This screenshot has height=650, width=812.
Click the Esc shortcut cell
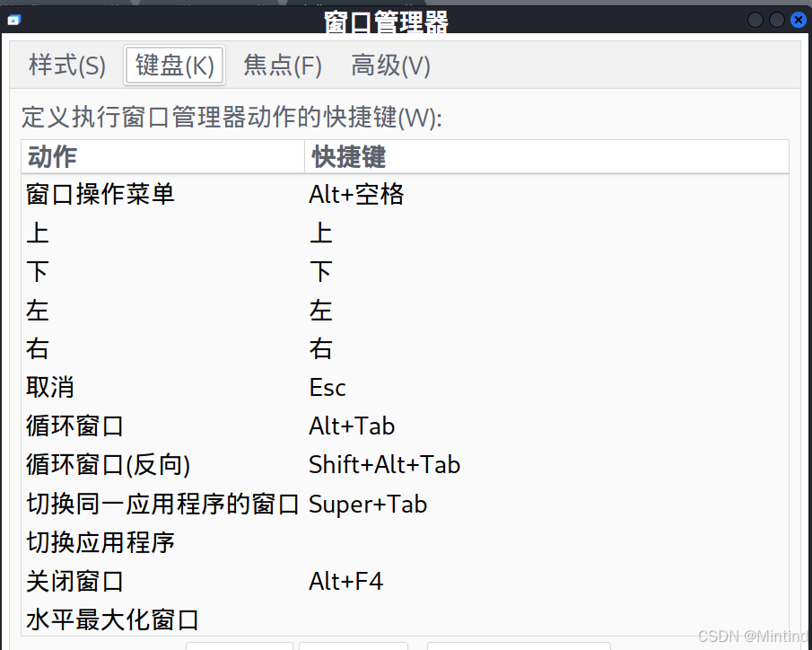(327, 388)
